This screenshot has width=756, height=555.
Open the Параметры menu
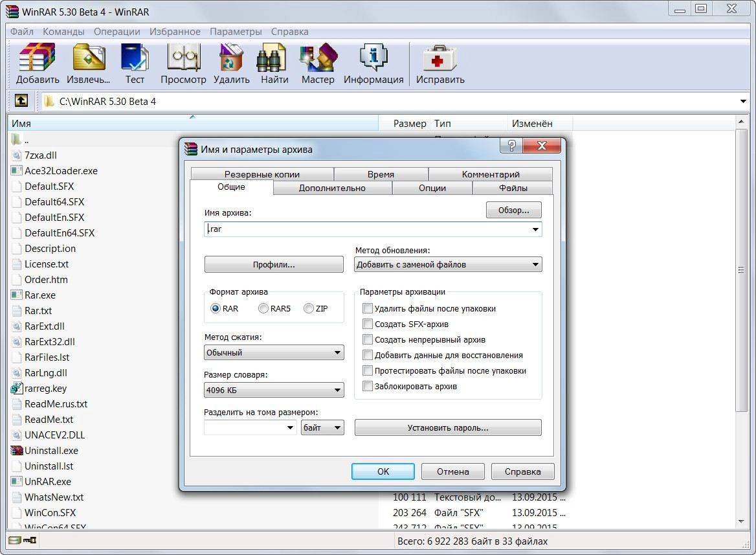[236, 31]
